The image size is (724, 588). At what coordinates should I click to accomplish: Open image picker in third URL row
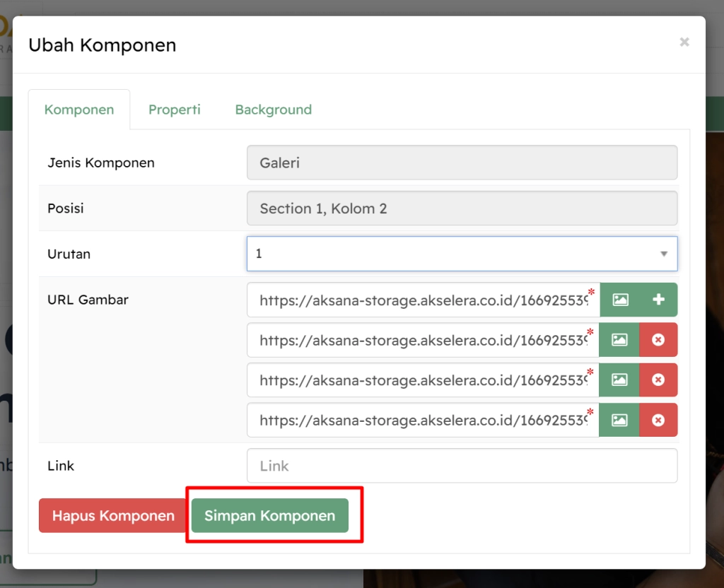(619, 380)
